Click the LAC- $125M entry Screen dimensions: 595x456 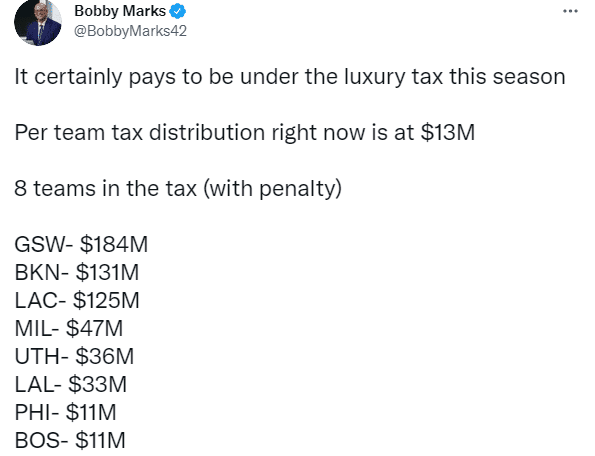coord(77,300)
